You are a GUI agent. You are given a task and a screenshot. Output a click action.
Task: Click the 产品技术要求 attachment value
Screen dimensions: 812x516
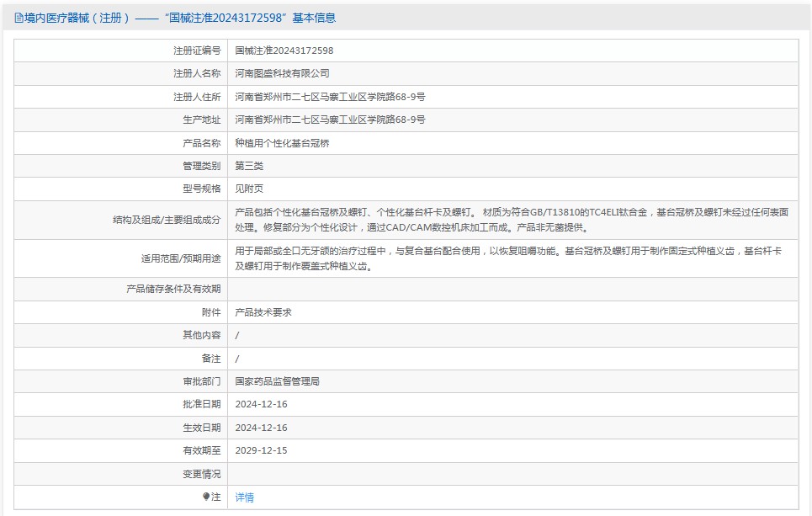(x=263, y=312)
